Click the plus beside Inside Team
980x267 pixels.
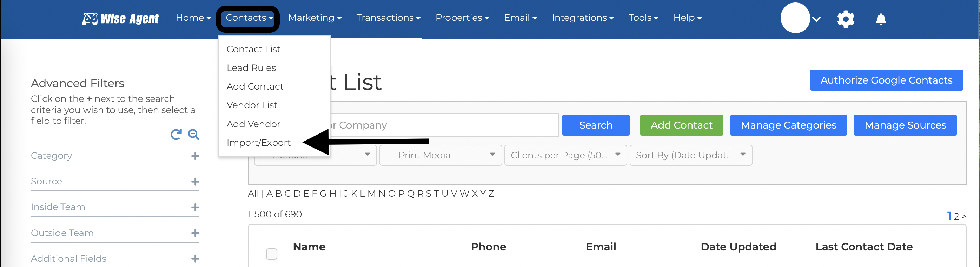point(195,207)
